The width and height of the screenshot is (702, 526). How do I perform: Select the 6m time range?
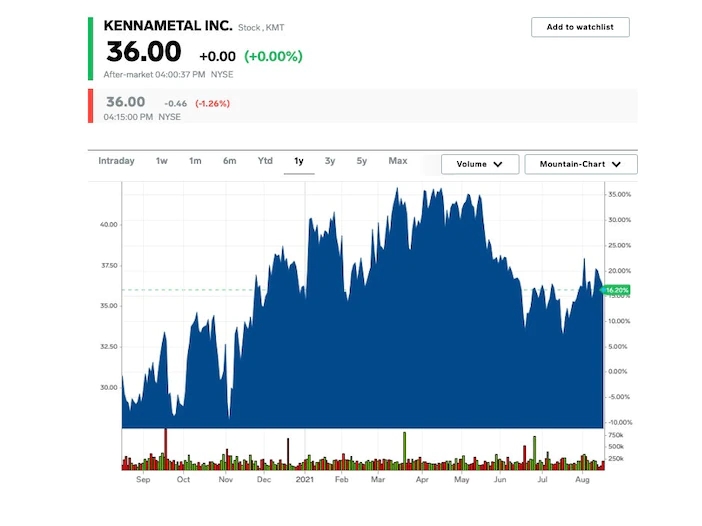(230, 161)
